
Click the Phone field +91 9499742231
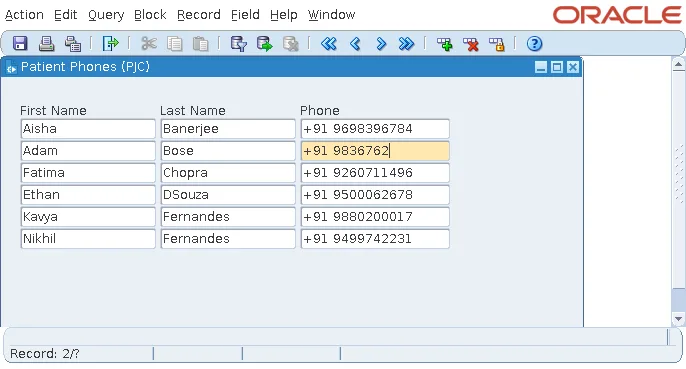tap(375, 239)
